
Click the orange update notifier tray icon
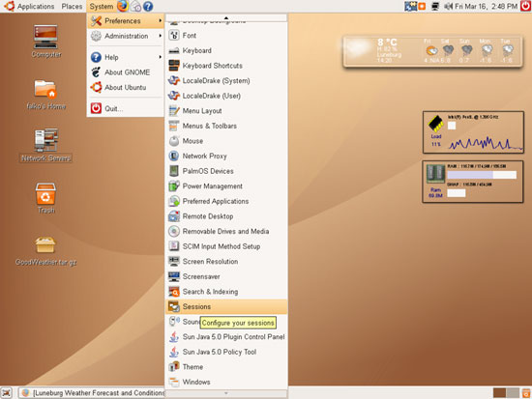(422, 6)
